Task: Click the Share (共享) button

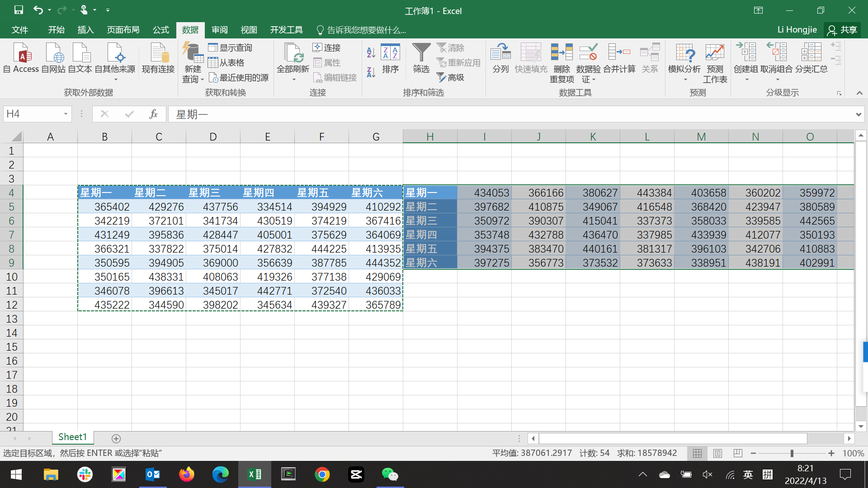Action: (842, 30)
